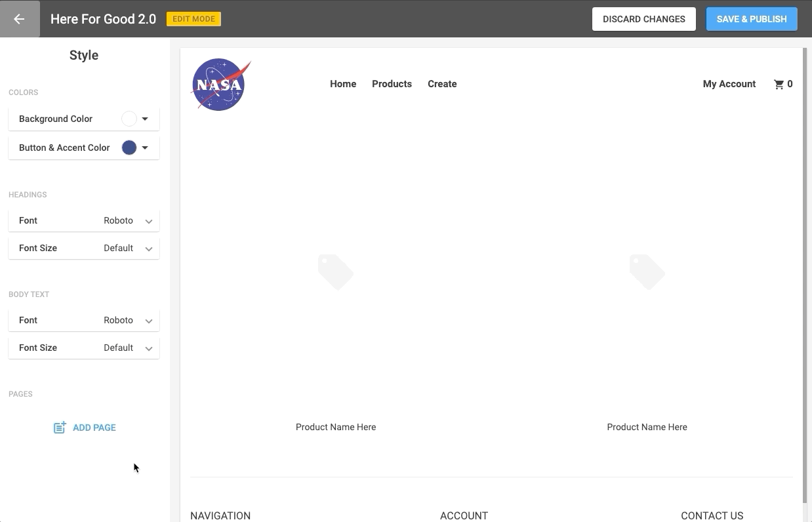Select the Product Name Here text
The height and width of the screenshot is (522, 812).
(336, 427)
